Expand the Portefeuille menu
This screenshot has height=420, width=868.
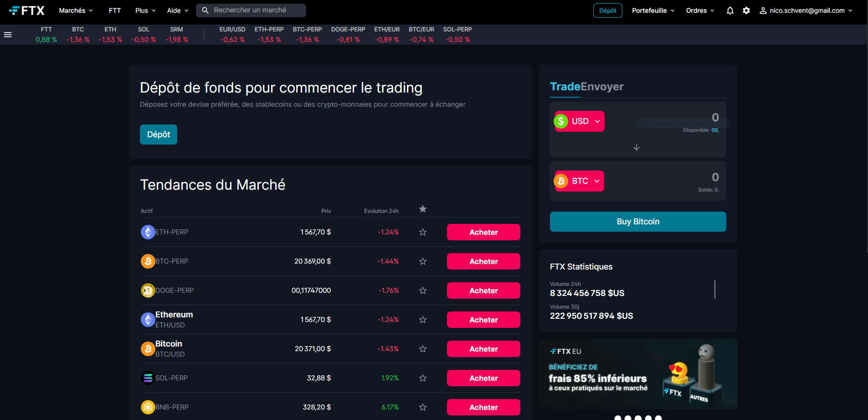tap(653, 10)
